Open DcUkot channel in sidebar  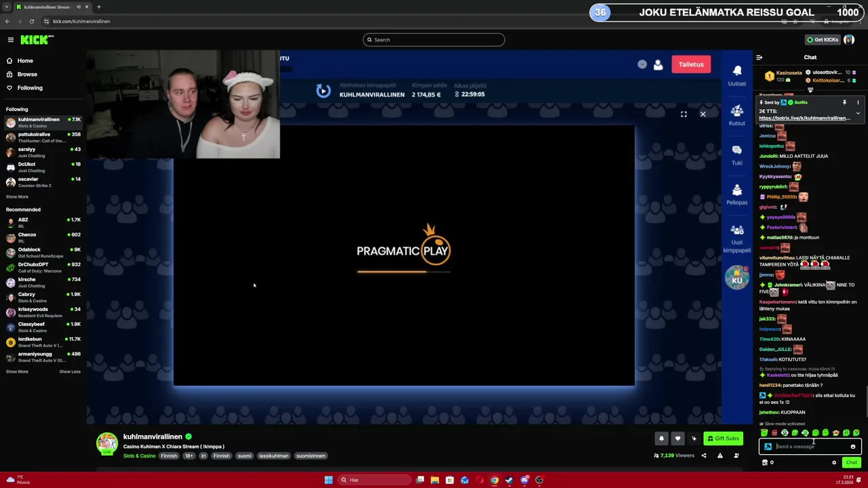(x=43, y=167)
